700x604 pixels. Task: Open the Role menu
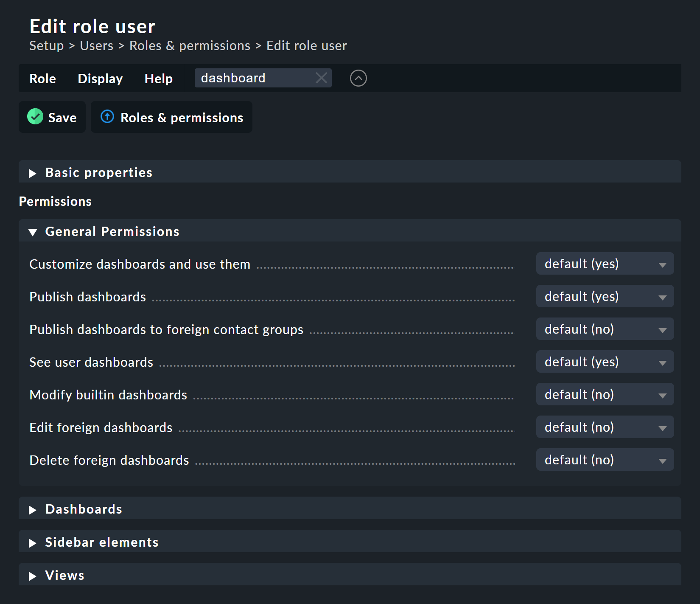click(43, 79)
